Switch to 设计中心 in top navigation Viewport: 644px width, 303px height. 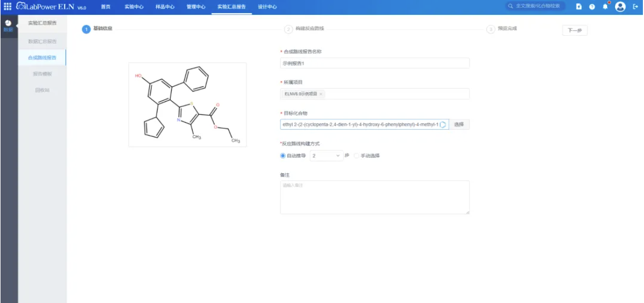coord(267,7)
